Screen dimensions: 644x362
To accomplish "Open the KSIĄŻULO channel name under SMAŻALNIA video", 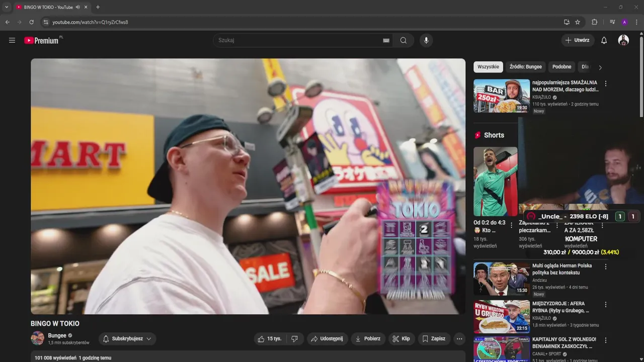I will (541, 97).
